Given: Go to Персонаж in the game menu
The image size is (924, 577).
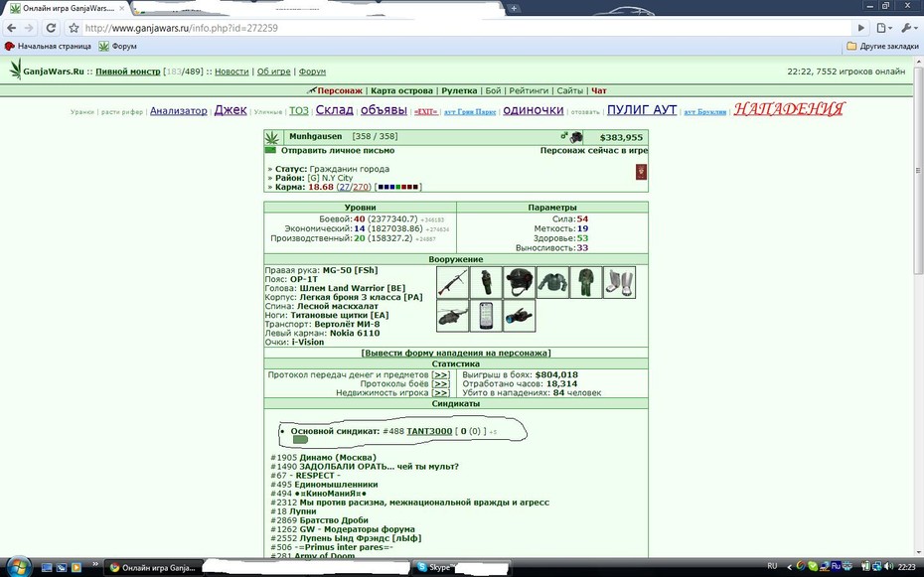Looking at the screenshot, I should [x=340, y=90].
